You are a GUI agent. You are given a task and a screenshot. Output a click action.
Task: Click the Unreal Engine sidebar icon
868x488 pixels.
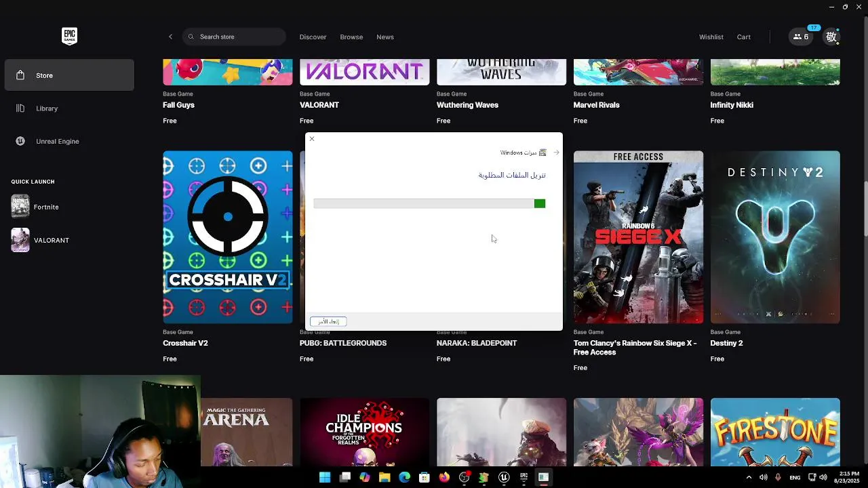[20, 141]
